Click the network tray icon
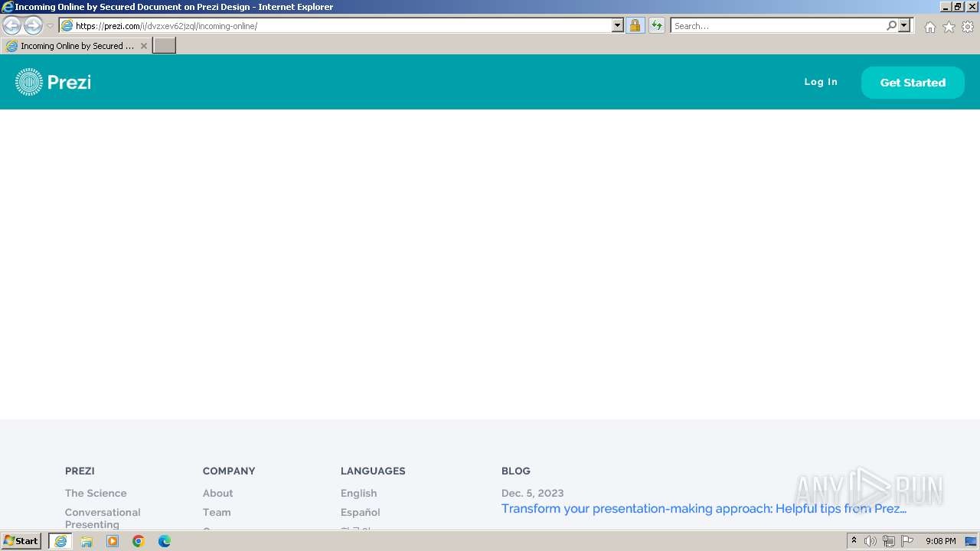 tap(889, 541)
